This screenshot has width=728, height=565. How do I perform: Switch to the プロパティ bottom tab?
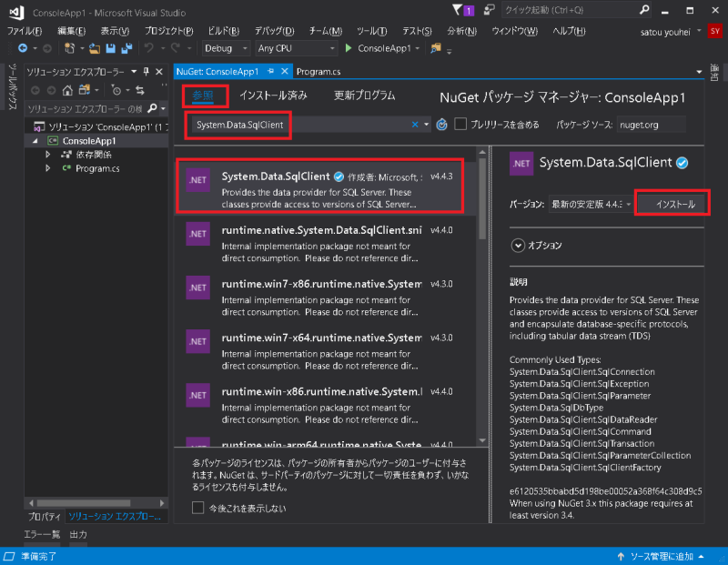coord(44,516)
